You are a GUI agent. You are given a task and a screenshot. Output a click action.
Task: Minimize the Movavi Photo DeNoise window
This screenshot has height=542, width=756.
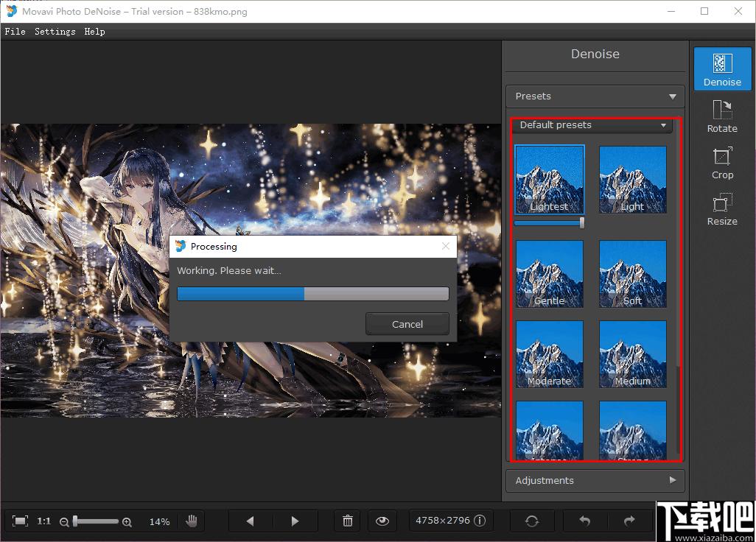[x=671, y=11]
